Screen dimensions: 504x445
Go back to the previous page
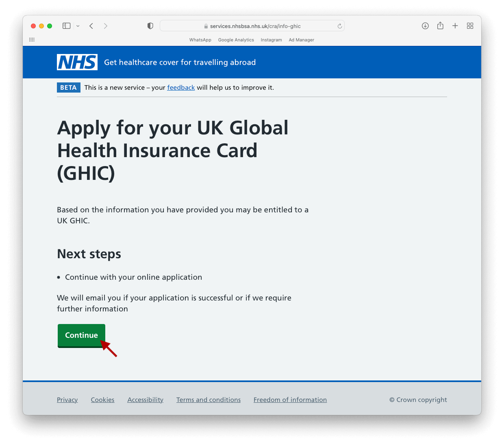pos(91,26)
